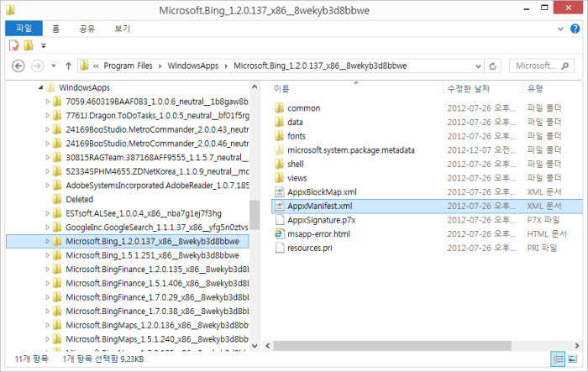This screenshot has height=372, width=588.
Task: Open the 파일 menu tab
Action: 24,28
